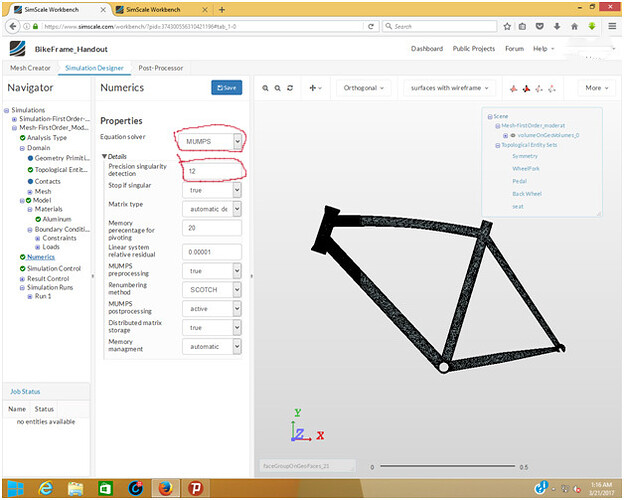Open the Firefox hamburger menu
The height and width of the screenshot is (500, 624).
[x=612, y=26]
